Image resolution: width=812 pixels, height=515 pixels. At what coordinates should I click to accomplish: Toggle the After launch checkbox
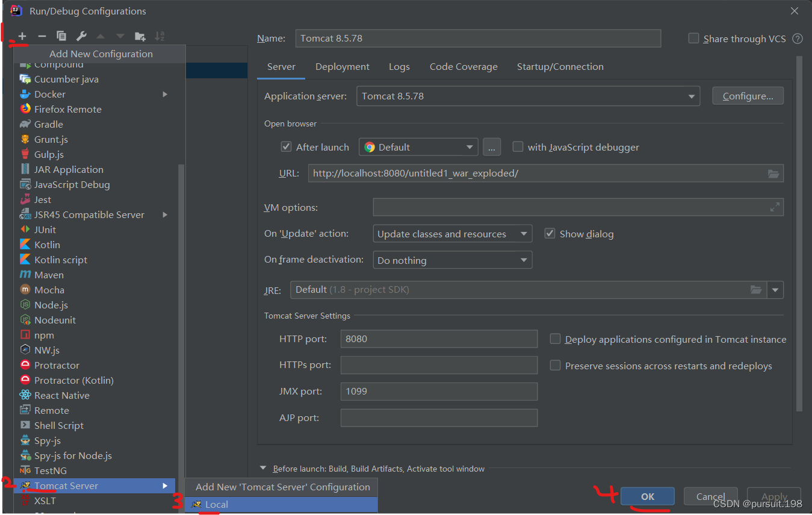click(287, 147)
